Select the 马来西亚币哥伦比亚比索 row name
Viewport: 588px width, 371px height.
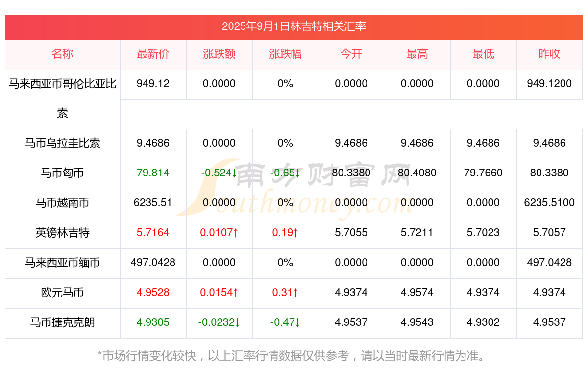coord(62,99)
